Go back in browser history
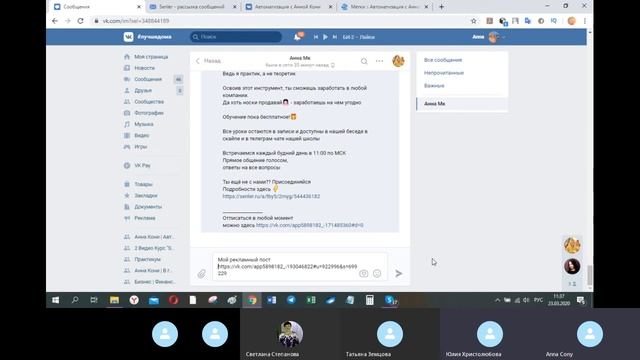Viewport: 640px width, 360px height. click(x=55, y=21)
